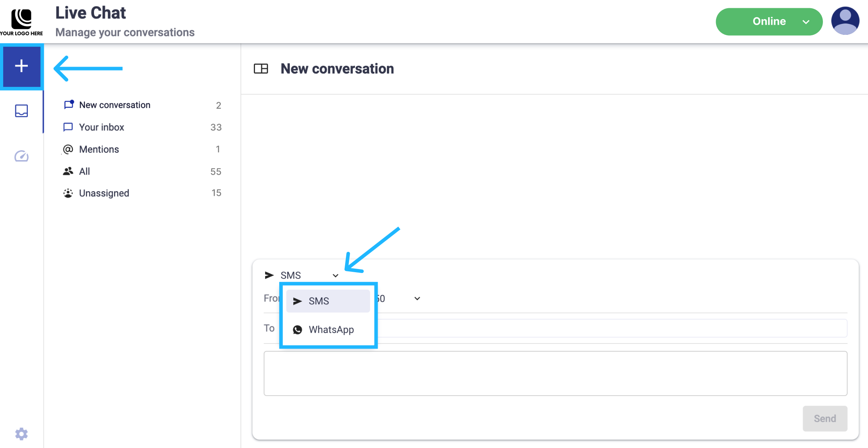Click the message text area

[555, 373]
